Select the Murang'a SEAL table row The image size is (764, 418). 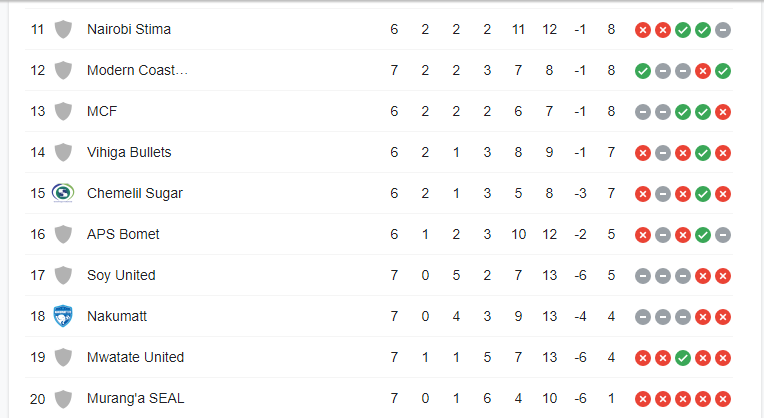(x=379, y=398)
